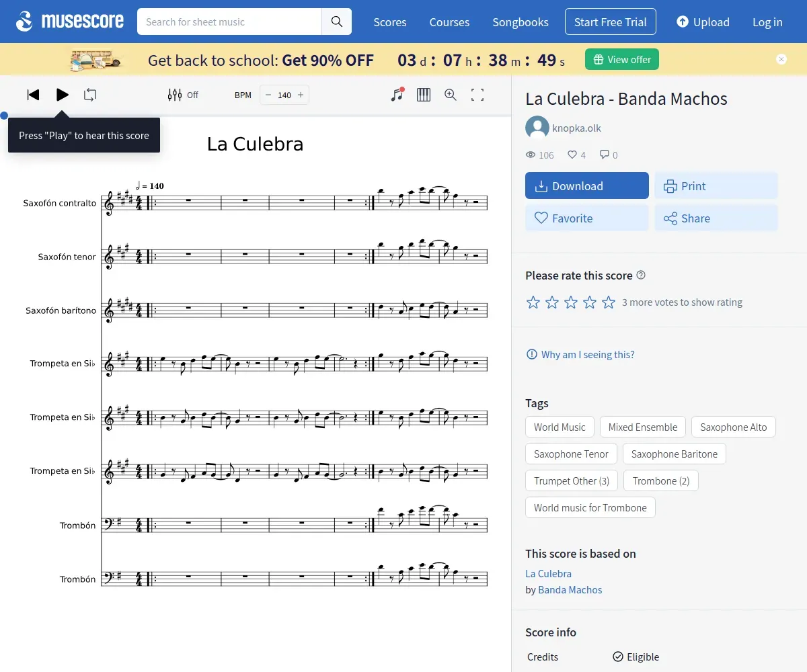Select World Music tag
The height and width of the screenshot is (672, 807).
pos(560,427)
